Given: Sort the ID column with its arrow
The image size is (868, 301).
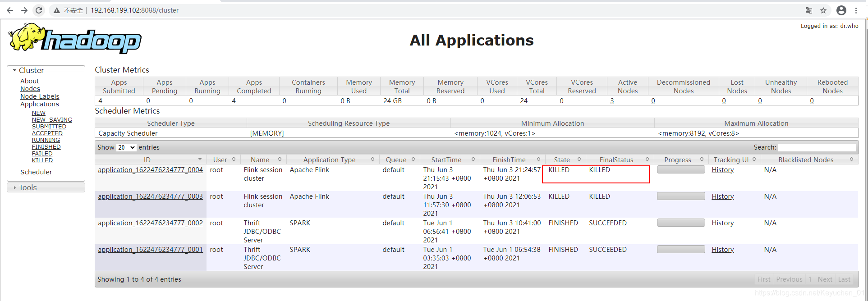Looking at the screenshot, I should pyautogui.click(x=200, y=160).
